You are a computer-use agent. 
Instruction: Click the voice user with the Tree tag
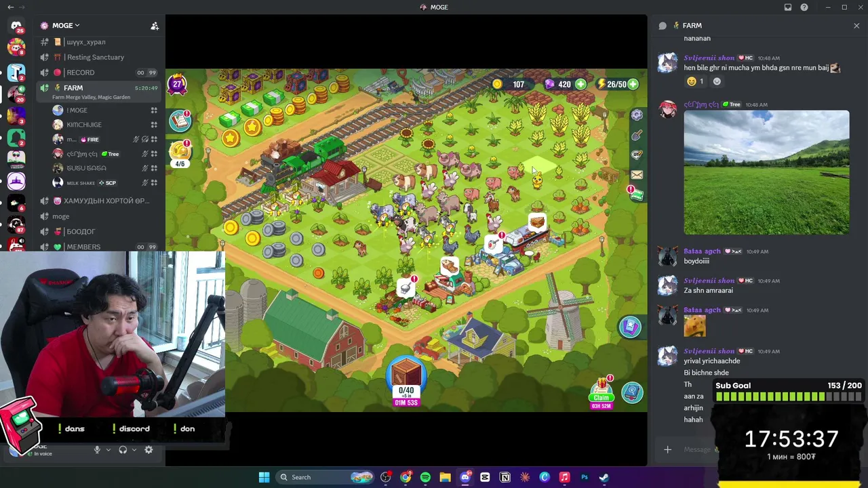[x=104, y=154]
